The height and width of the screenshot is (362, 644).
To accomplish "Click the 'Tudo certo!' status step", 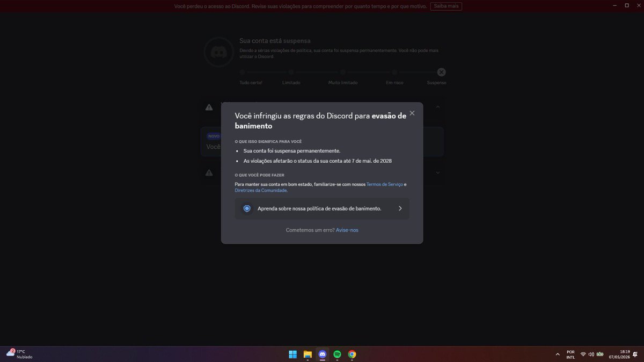I will point(251,83).
